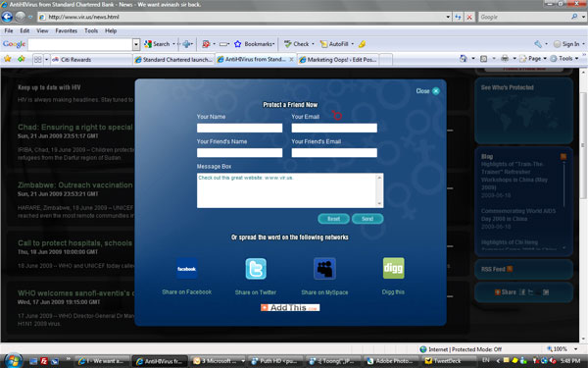Click the Windows Start orb
Screen dimensions: 588x368
14,361
